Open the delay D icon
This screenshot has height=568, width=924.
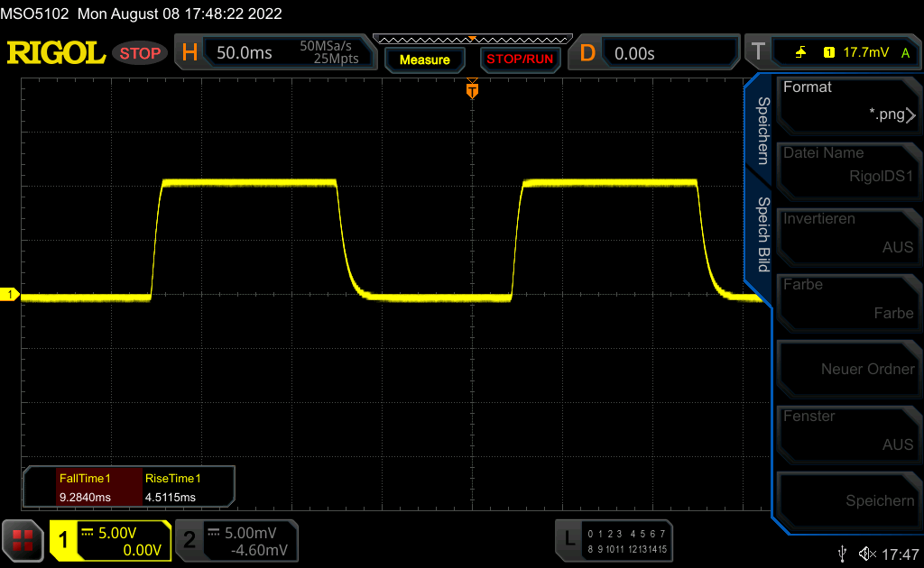pos(587,53)
